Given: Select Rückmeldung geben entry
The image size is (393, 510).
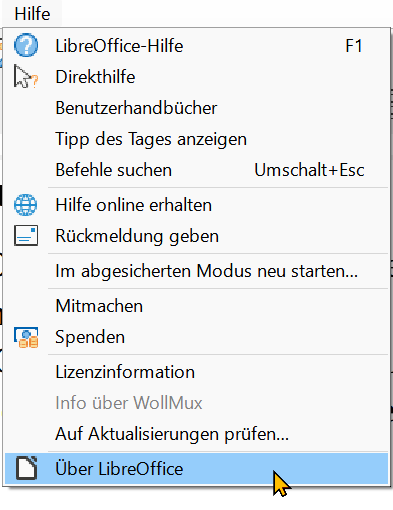Looking at the screenshot, I should 196,236.
